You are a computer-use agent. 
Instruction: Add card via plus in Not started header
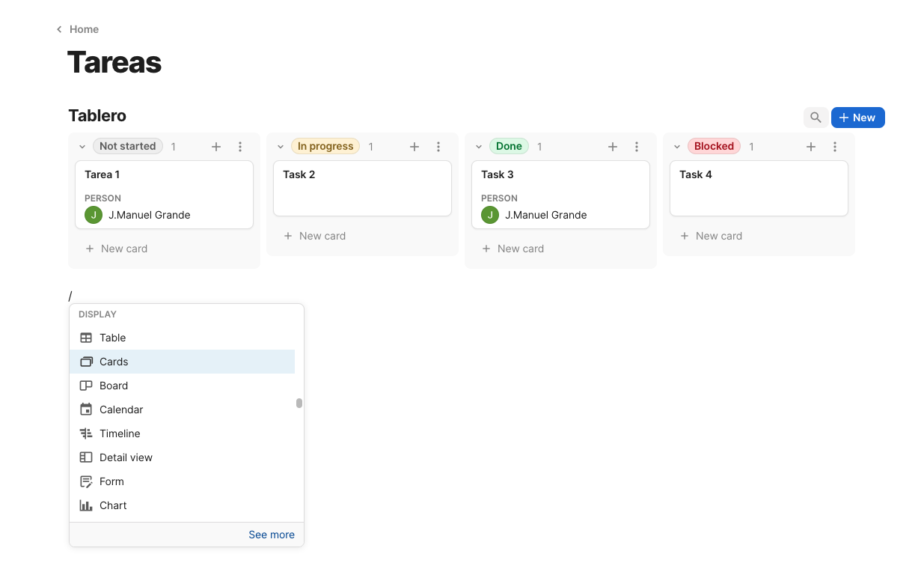216,147
